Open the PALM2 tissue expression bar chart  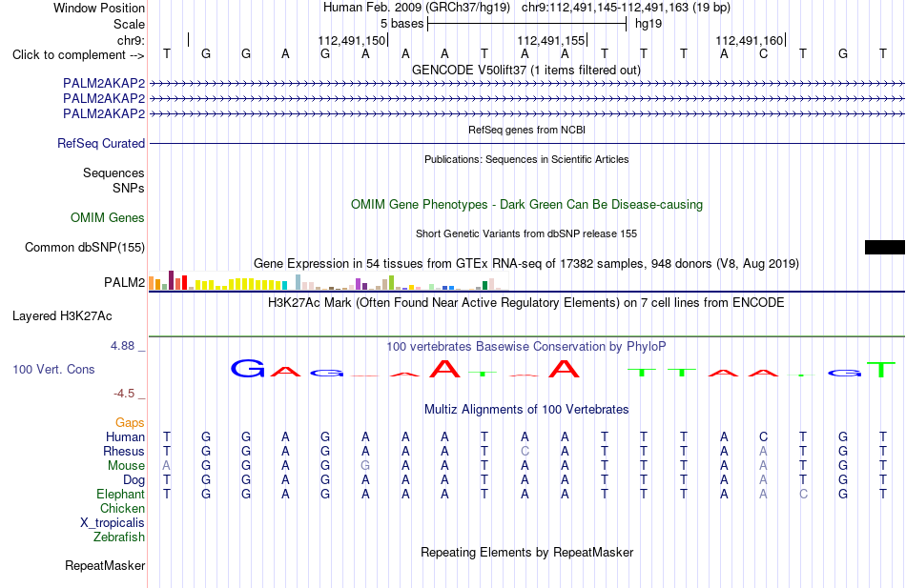pos(329,281)
